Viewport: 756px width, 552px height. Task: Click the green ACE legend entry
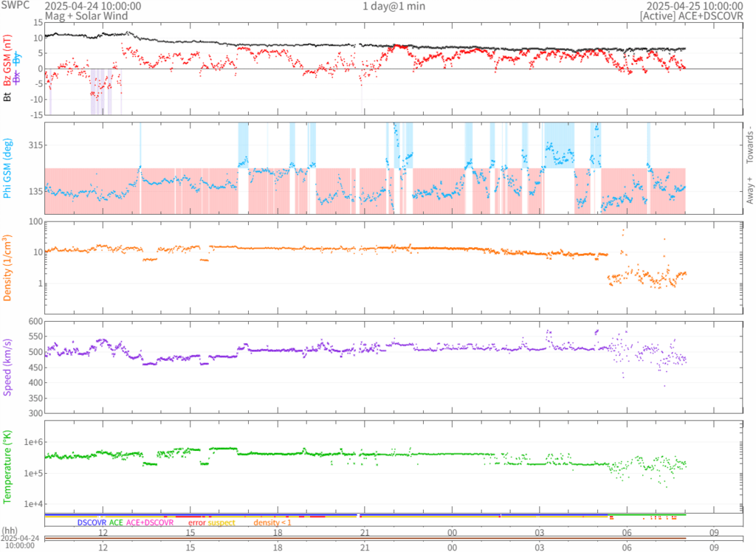[x=116, y=522]
